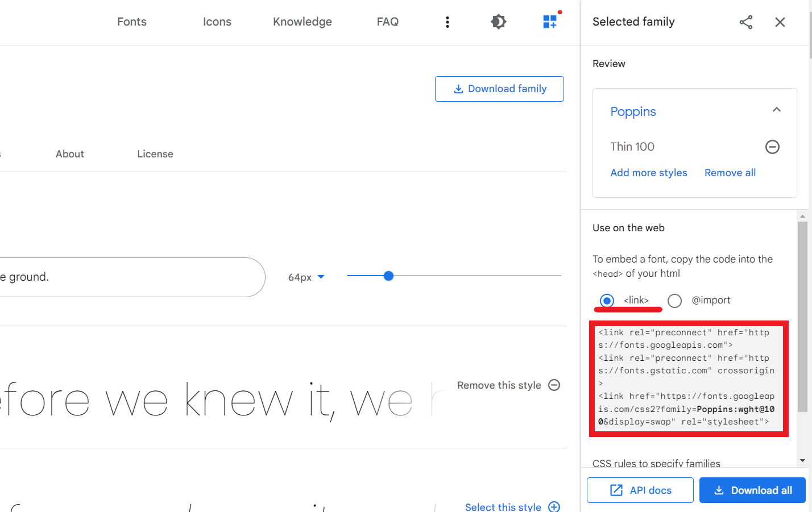Click the CSS rules to specify families text
Screen dimensions: 812x512
(656, 463)
